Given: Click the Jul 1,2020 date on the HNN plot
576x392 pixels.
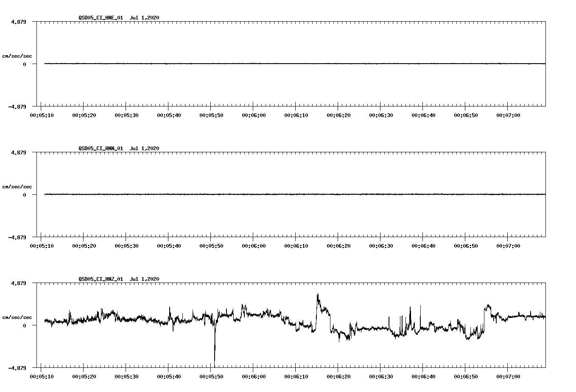Looking at the screenshot, I should click(x=145, y=148).
